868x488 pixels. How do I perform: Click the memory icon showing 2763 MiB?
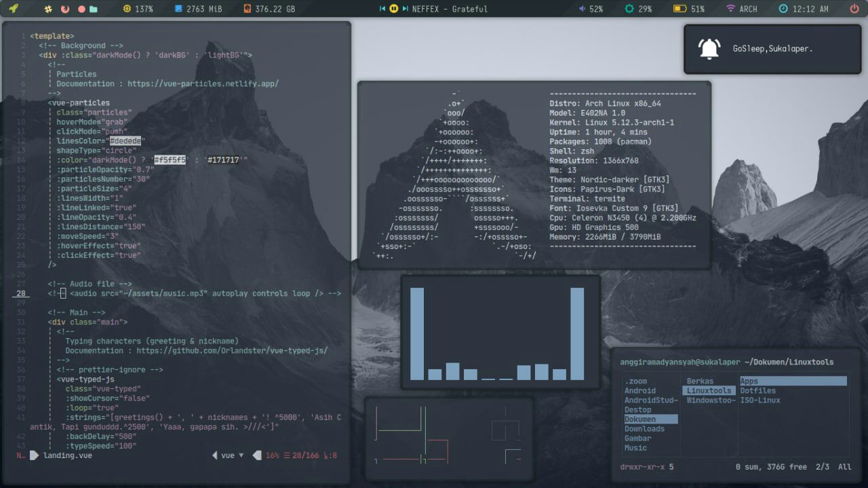tap(178, 10)
